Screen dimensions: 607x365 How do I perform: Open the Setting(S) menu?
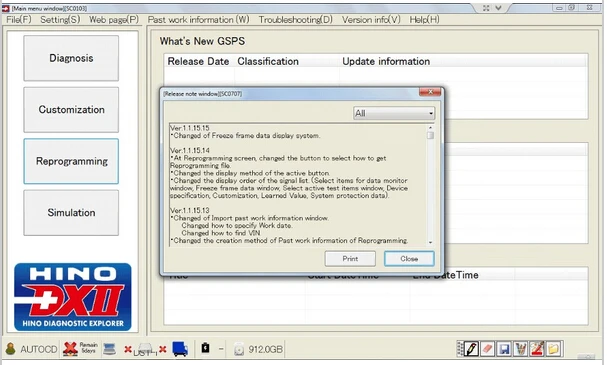tap(60, 19)
